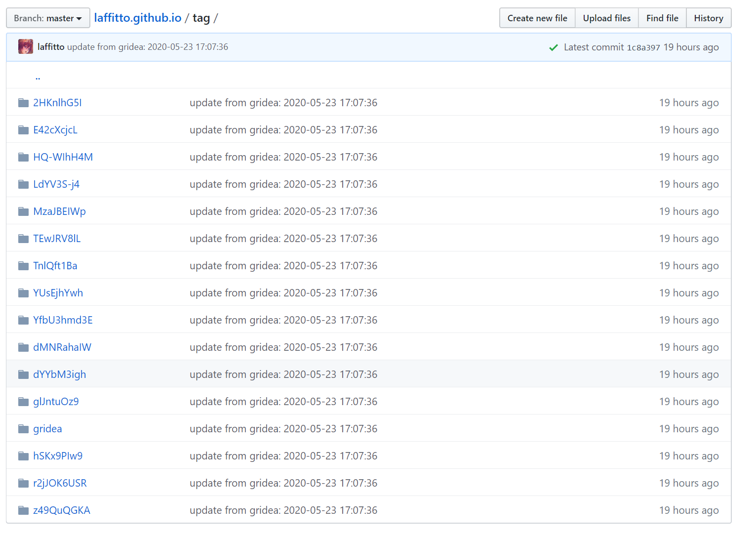This screenshot has height=538, width=756.
Task: Open the gridea folder
Action: point(47,429)
